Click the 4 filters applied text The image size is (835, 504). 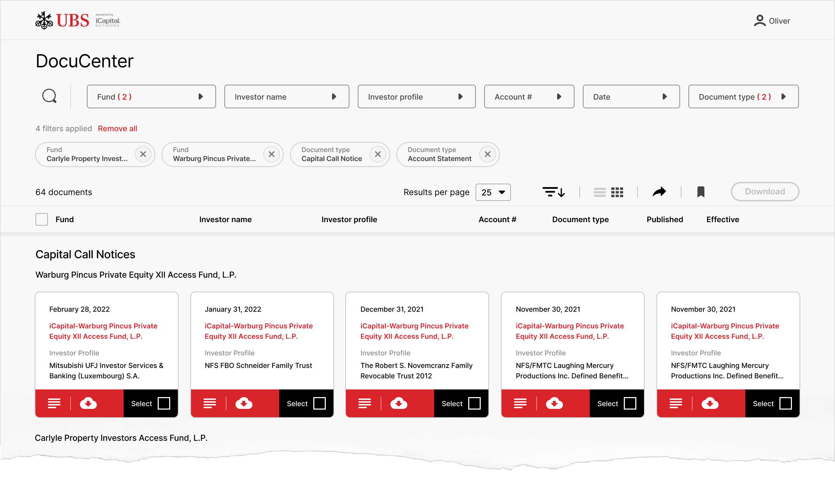(64, 128)
